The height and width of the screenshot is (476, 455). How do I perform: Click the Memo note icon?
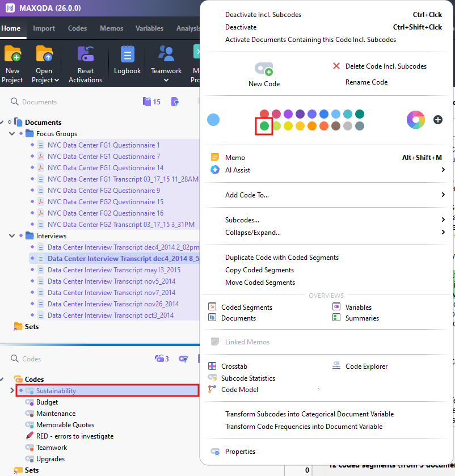[x=215, y=157]
